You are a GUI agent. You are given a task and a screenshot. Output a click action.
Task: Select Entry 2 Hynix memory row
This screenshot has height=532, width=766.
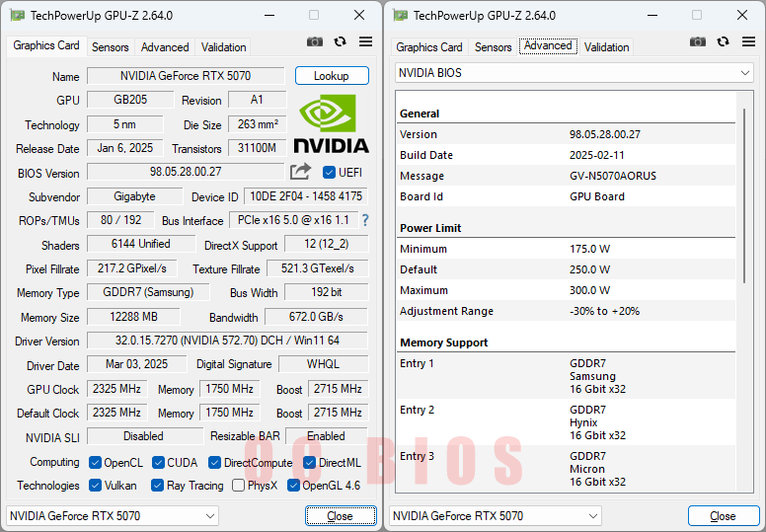pos(566,422)
